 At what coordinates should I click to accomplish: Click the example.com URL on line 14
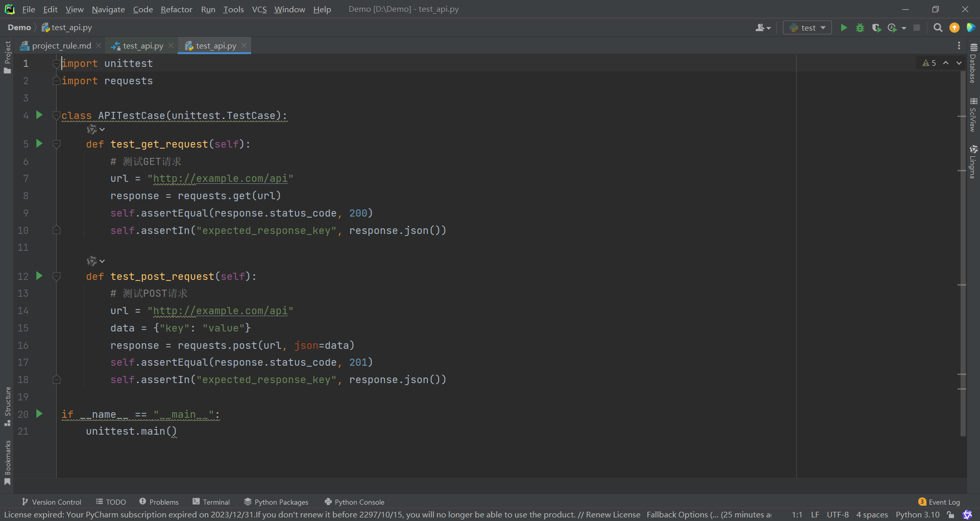click(220, 311)
